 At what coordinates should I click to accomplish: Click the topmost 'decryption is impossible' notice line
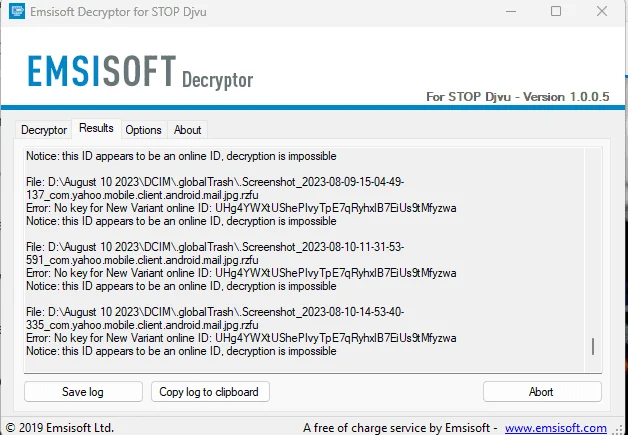click(181, 156)
